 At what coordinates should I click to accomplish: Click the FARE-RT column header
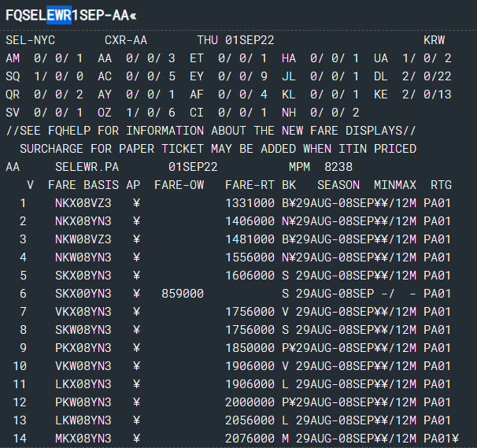(250, 185)
